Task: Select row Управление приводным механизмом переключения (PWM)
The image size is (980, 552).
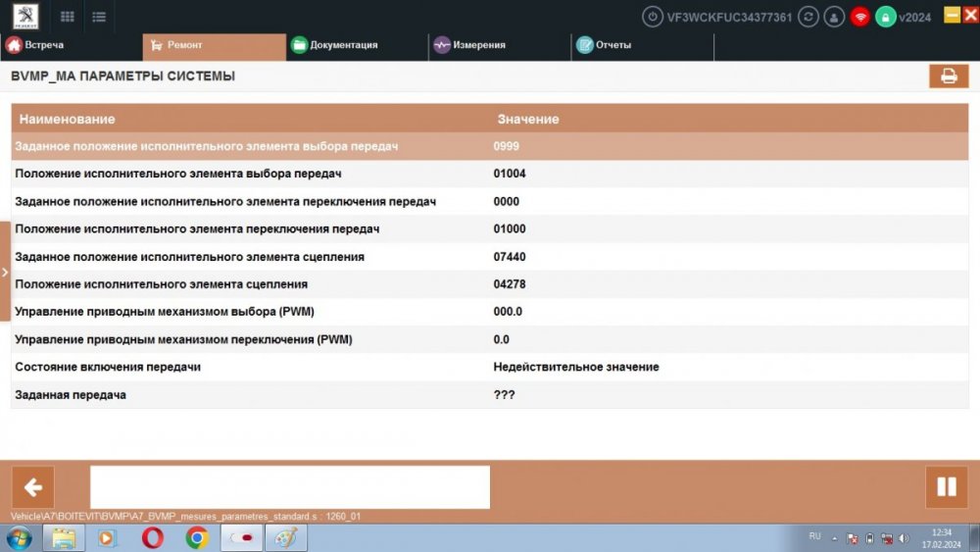Action: click(x=490, y=339)
